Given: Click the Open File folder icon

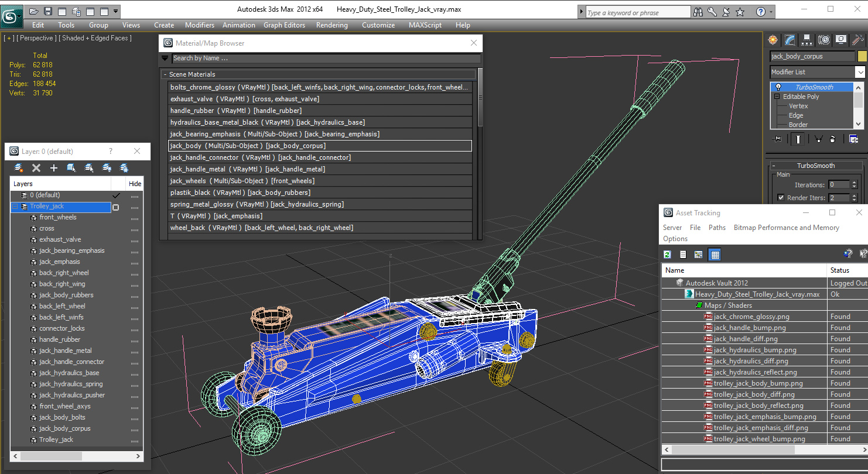Looking at the screenshot, I should pos(34,11).
